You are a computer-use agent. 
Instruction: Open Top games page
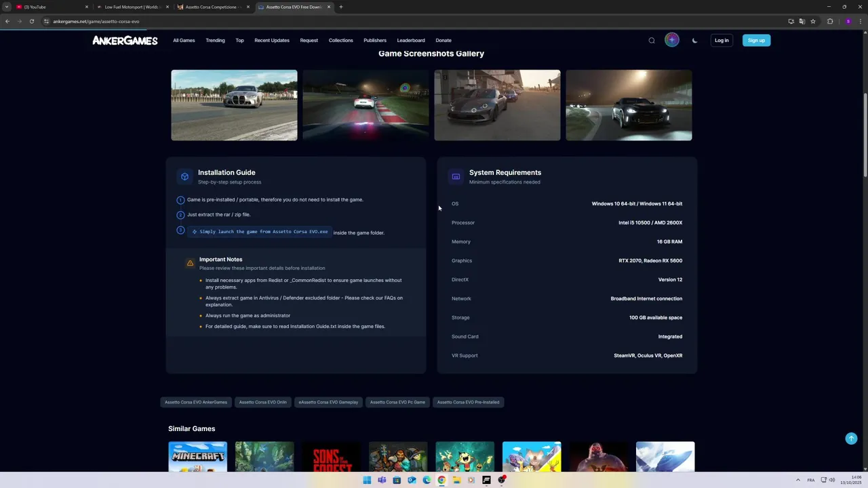click(239, 41)
